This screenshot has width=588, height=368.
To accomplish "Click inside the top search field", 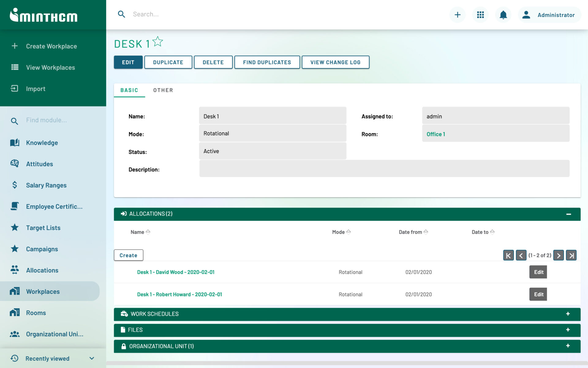I will tap(184, 14).
